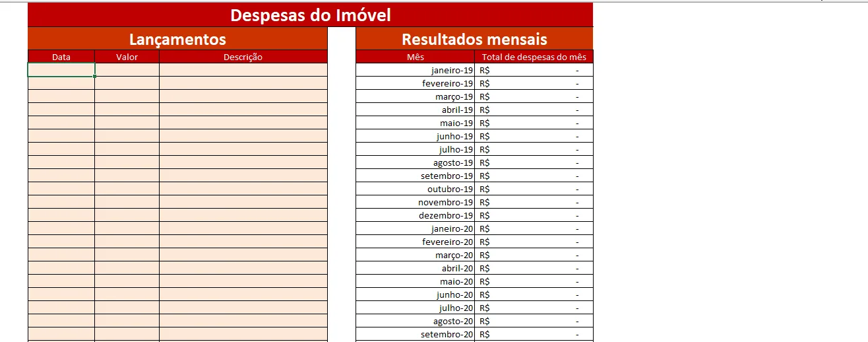Click the Despesas do Imóvel title cell

pyautogui.click(x=310, y=15)
